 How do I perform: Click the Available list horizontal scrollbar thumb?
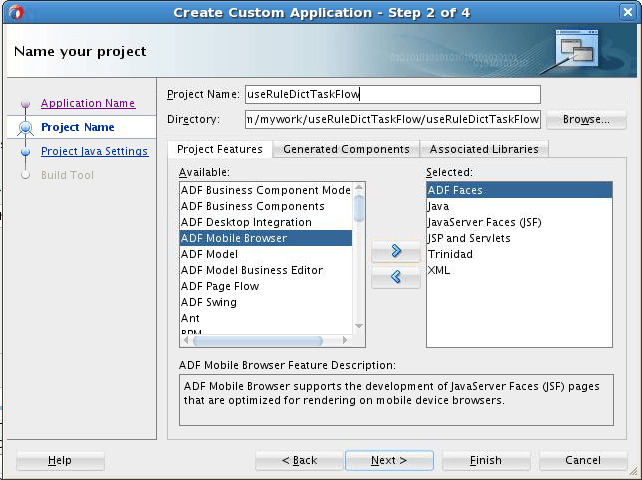(258, 340)
